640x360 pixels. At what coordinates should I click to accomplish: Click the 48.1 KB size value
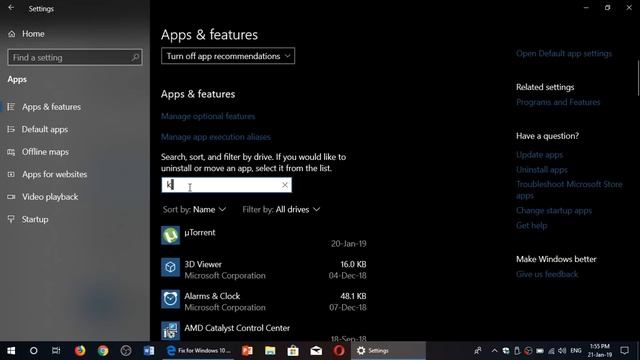click(x=353, y=296)
